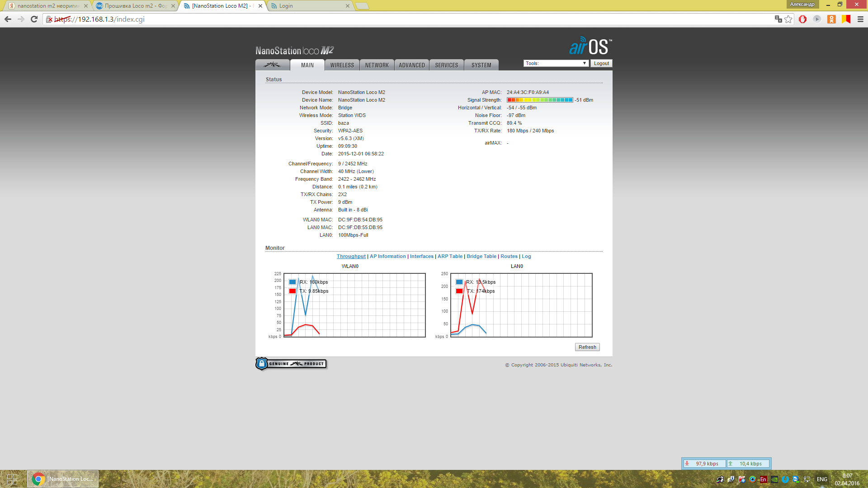Click the red En language tray icon
Viewport: 868px width, 488px height.
764,479
